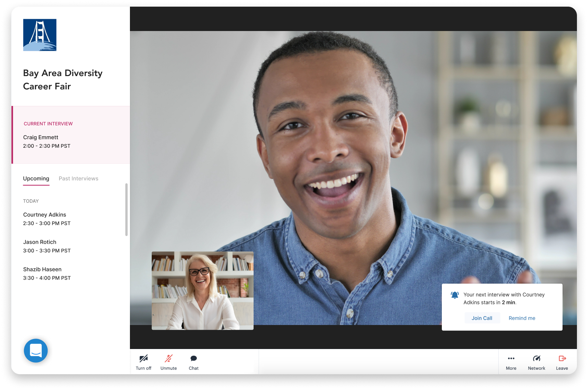Click the Remind me link
The height and width of the screenshot is (390, 588).
tap(522, 318)
